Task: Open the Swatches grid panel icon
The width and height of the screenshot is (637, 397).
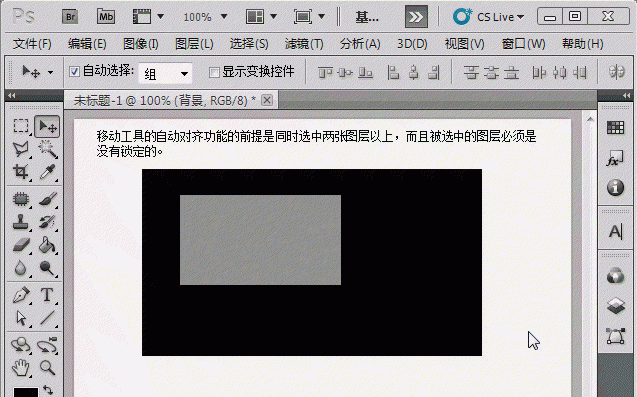Action: point(615,128)
